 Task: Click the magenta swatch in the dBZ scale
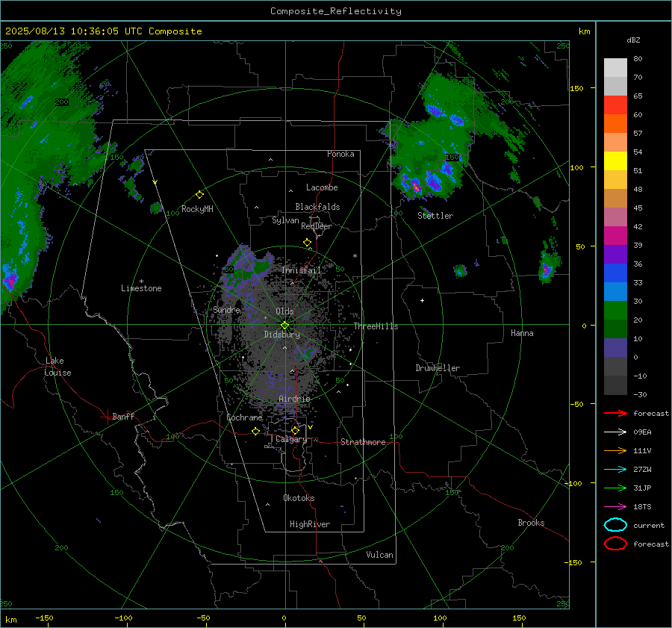click(x=615, y=235)
